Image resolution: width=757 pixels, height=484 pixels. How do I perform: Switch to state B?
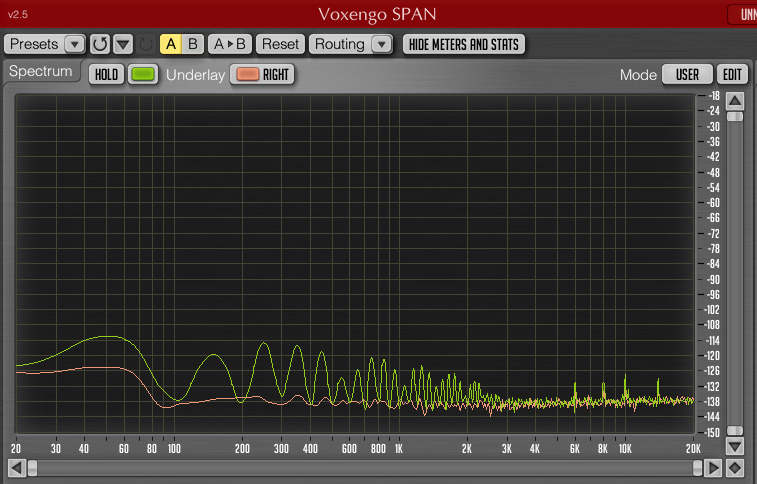coord(192,44)
